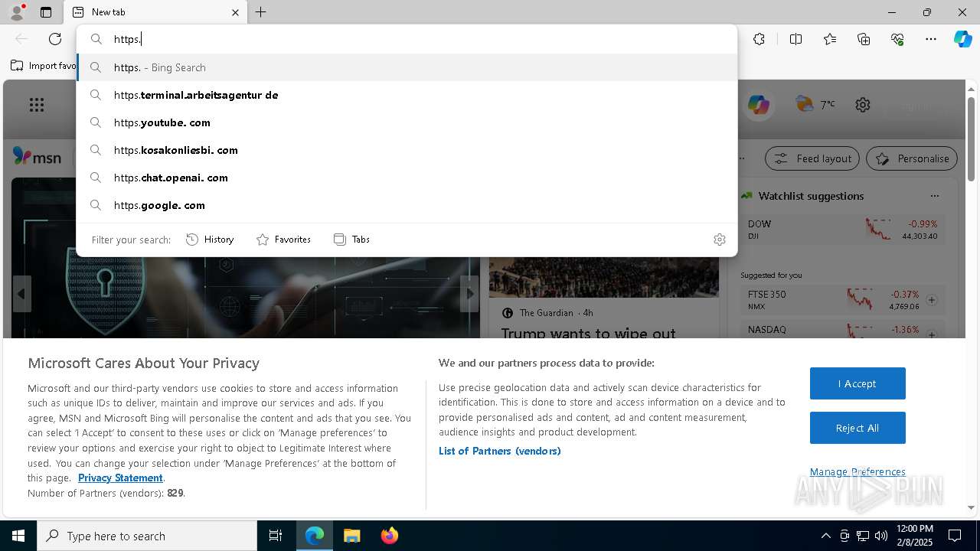Filter search by History
Viewport: 980px width, 551px height.
[210, 240]
